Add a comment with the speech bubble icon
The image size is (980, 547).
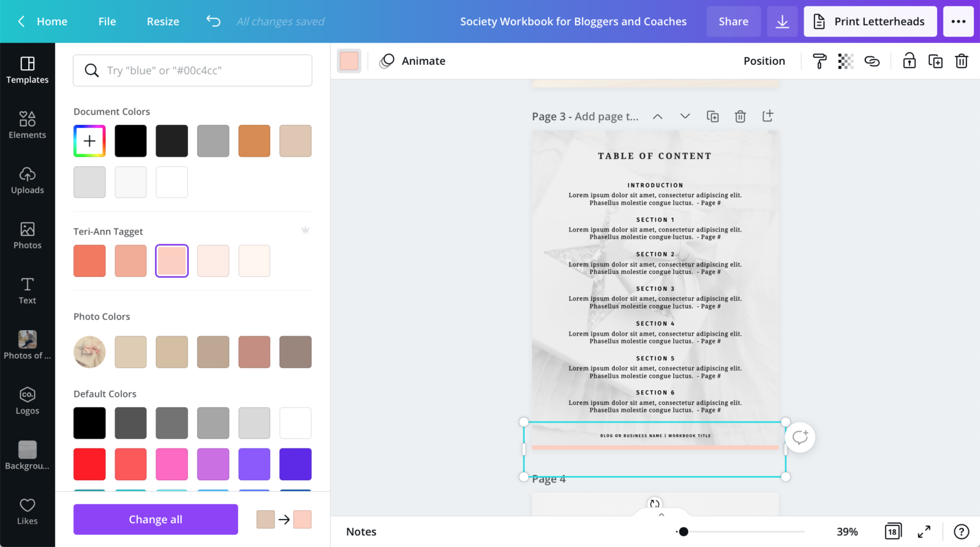800,437
